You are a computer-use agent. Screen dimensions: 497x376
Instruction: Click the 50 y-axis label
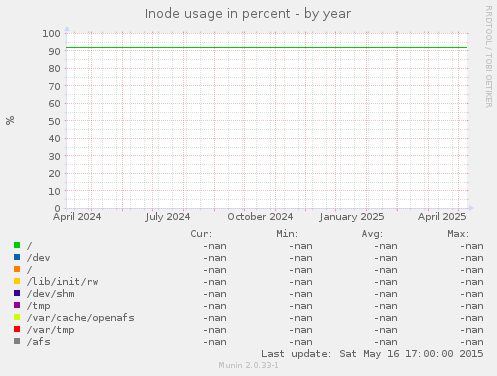click(54, 121)
